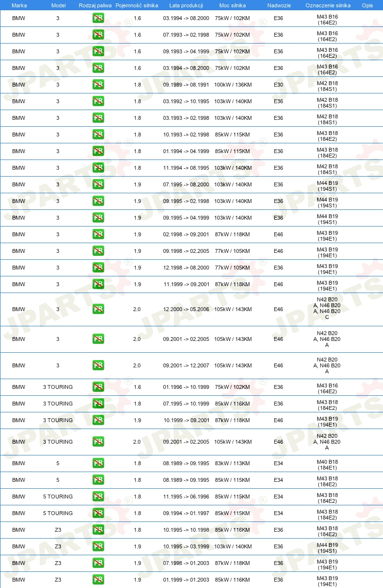
Task: Select the 11.1994 -> 08.1995 date cell
Action: pyautogui.click(x=186, y=168)
